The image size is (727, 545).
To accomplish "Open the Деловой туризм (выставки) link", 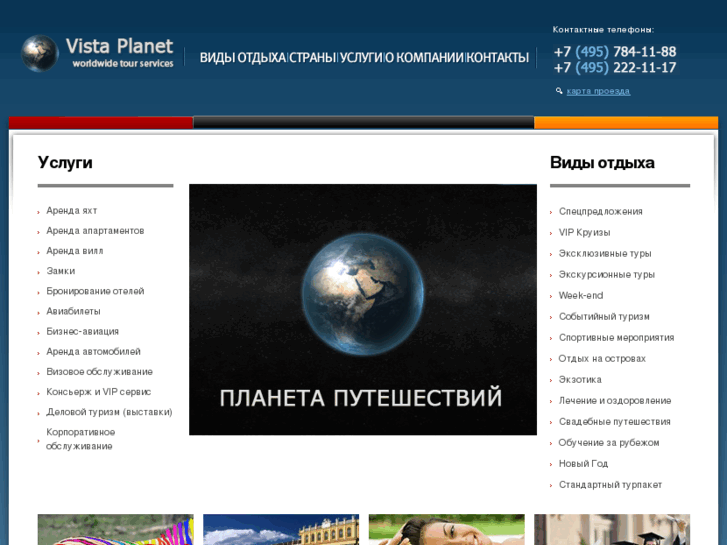I will point(109,412).
